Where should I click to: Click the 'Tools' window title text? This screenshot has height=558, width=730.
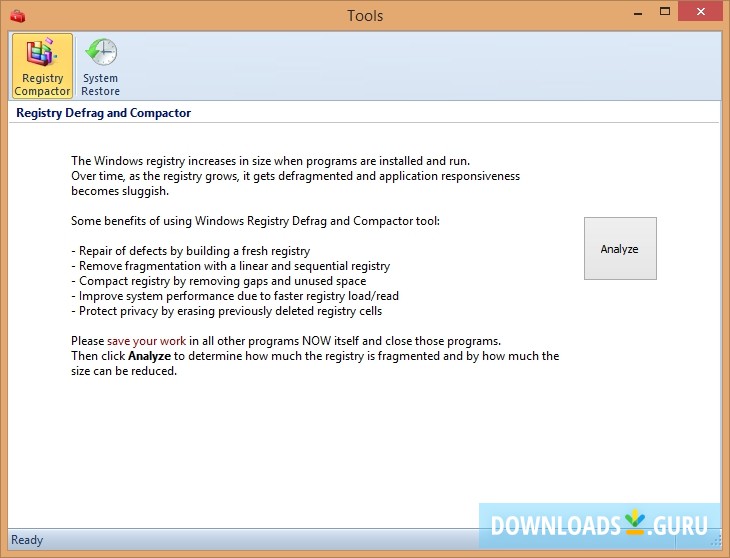point(365,16)
